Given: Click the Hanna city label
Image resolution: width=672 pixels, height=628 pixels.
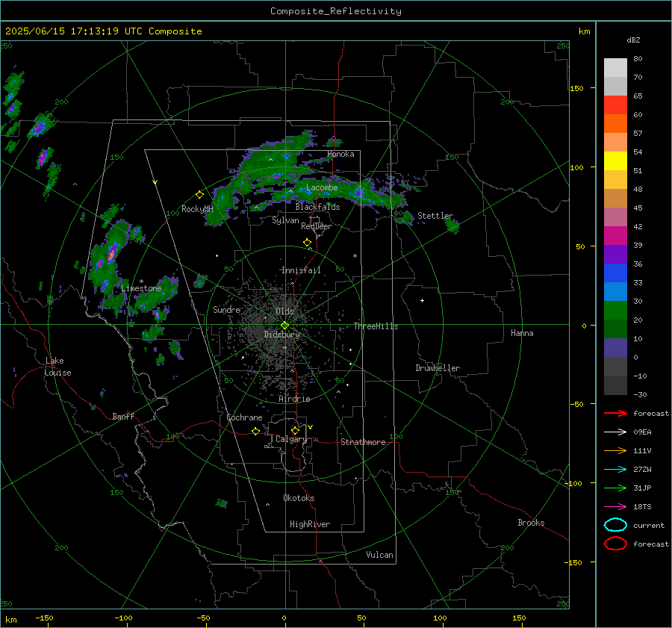Looking at the screenshot, I should [x=522, y=333].
